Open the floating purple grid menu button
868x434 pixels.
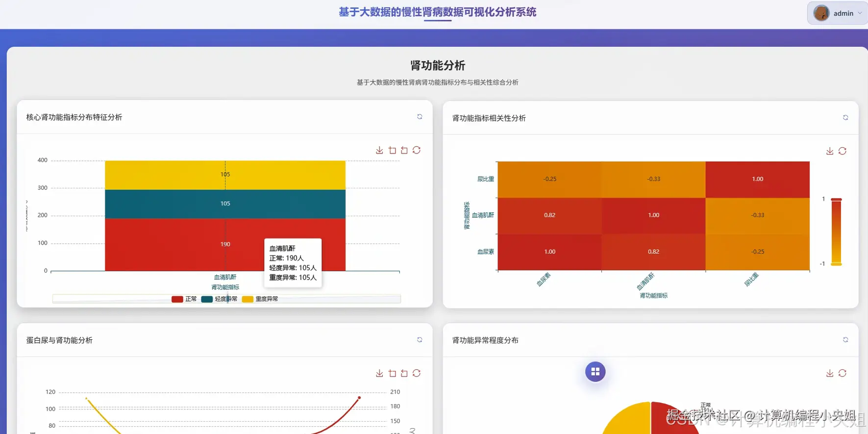click(595, 372)
